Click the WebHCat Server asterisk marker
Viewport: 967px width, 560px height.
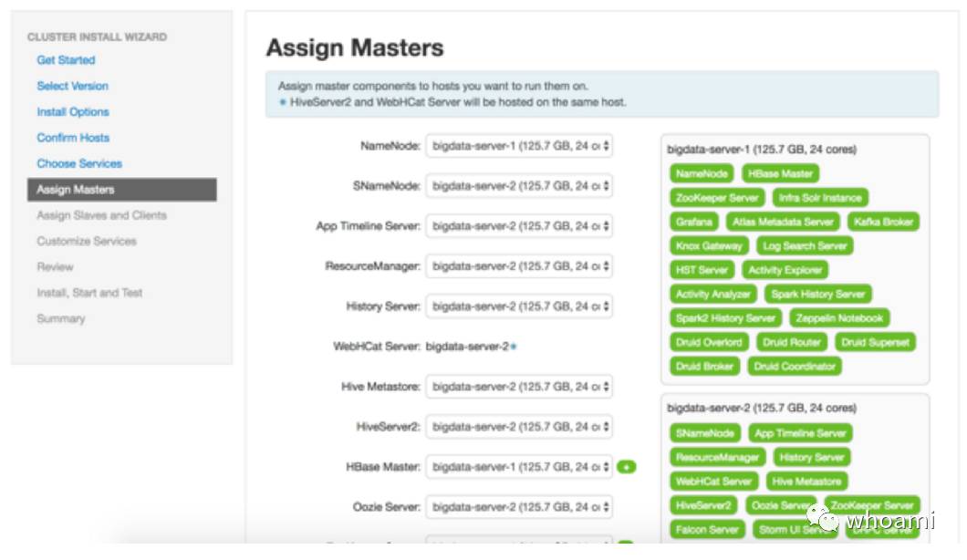click(514, 347)
